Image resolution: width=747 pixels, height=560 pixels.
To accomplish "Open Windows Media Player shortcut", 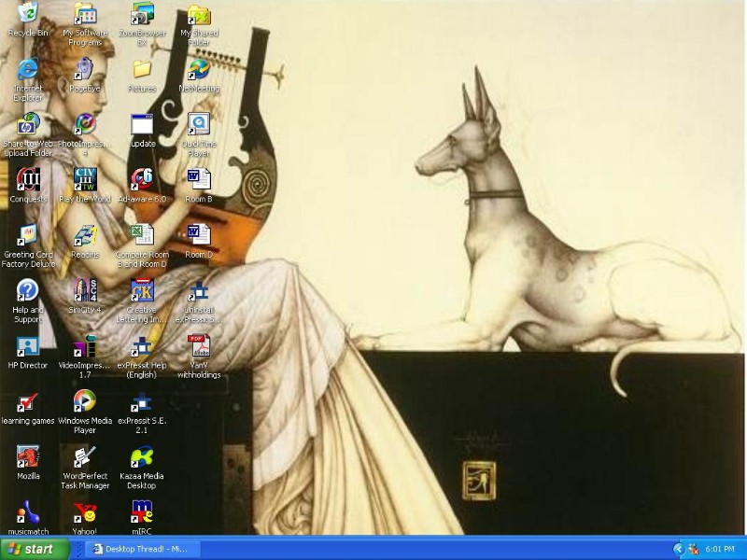I will [85, 401].
